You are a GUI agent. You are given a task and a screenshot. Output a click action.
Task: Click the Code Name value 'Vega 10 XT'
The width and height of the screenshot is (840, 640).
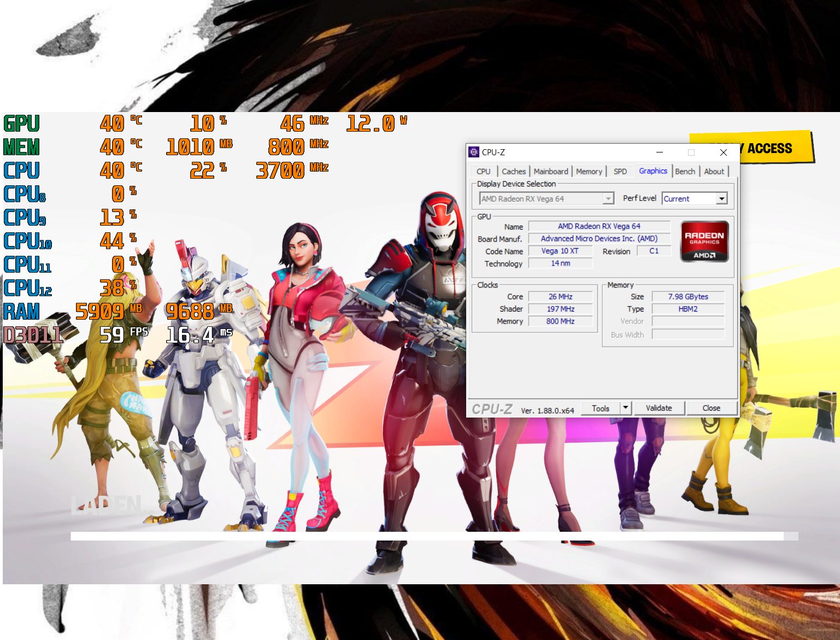pos(560,251)
